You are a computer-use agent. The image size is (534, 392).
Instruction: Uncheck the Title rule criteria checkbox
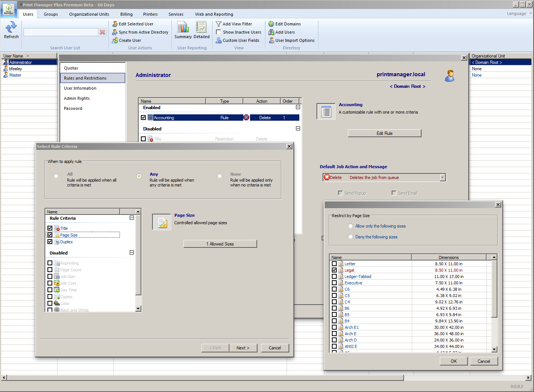click(50, 228)
